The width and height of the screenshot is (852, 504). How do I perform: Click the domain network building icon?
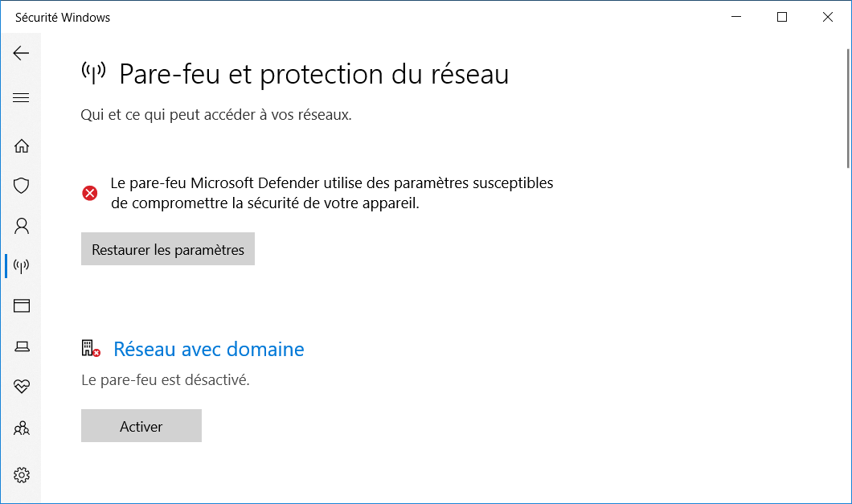tap(91, 349)
